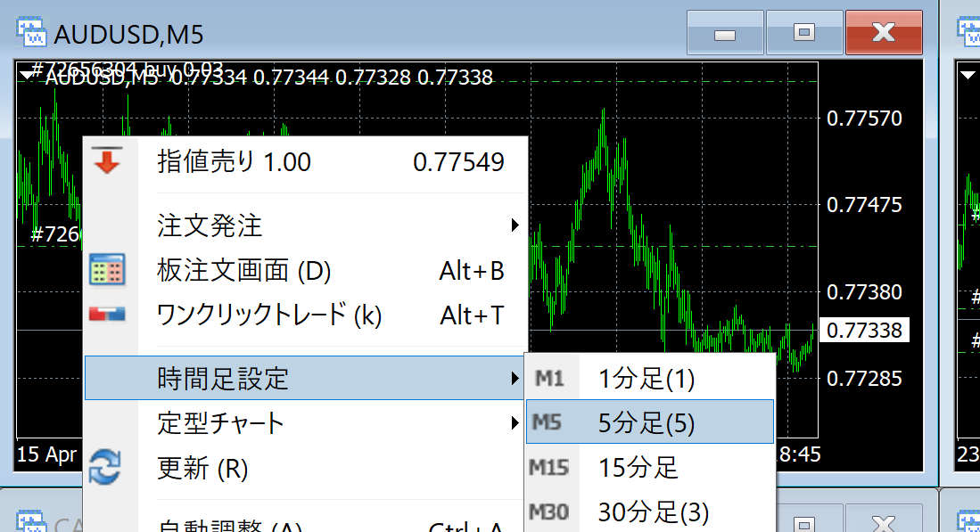Click the 0.77475 level on price scale
The width and height of the screenshot is (980, 532).
(864, 205)
